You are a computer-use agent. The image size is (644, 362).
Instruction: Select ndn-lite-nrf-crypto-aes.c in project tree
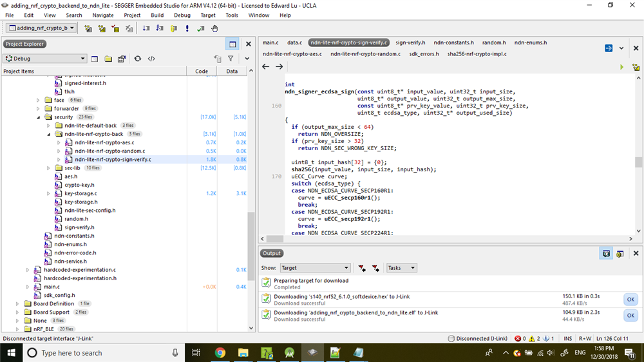(x=104, y=142)
